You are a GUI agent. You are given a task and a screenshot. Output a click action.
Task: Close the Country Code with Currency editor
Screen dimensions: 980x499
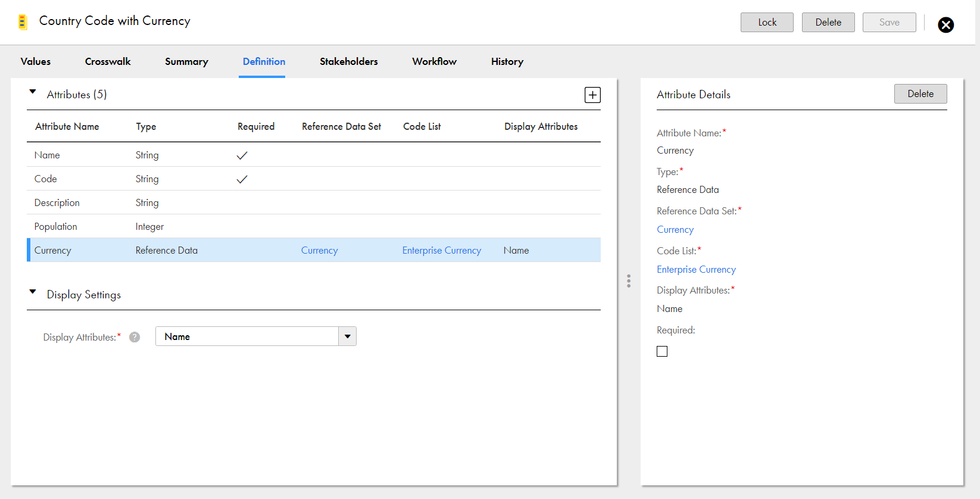pos(945,24)
